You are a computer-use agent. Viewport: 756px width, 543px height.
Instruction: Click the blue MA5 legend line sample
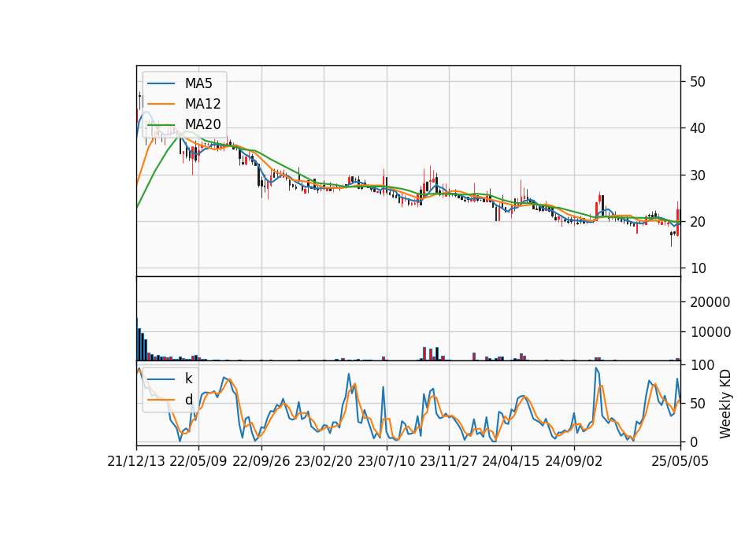point(161,84)
